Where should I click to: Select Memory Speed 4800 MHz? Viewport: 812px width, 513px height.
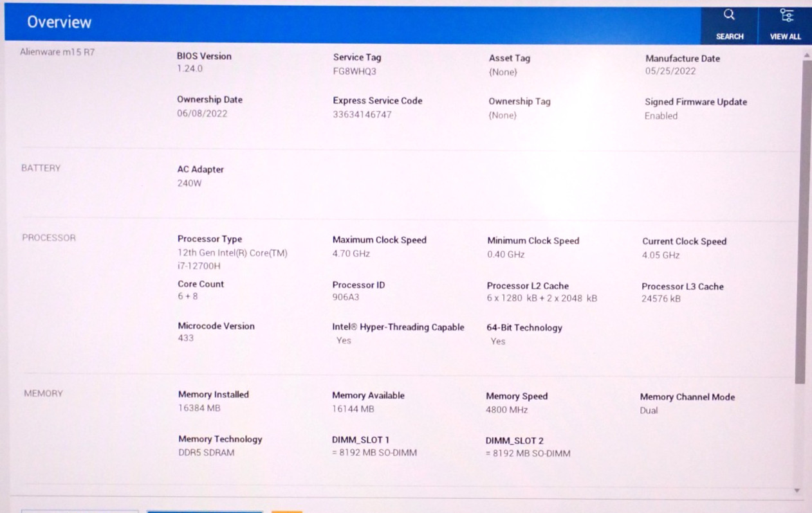pos(507,410)
